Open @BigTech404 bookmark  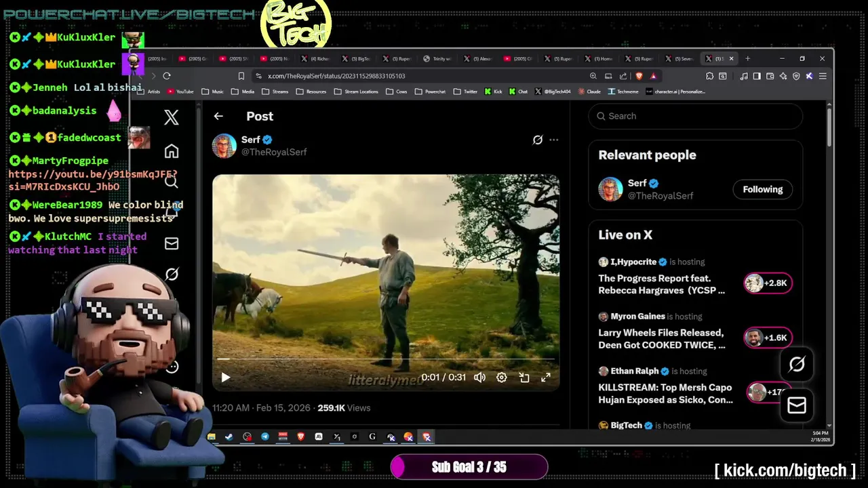click(x=553, y=91)
